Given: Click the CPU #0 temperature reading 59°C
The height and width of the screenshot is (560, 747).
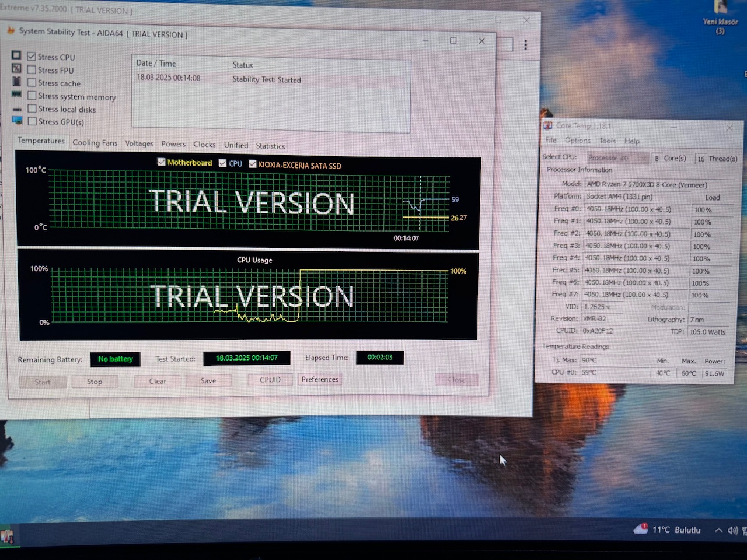Looking at the screenshot, I should click(615, 372).
